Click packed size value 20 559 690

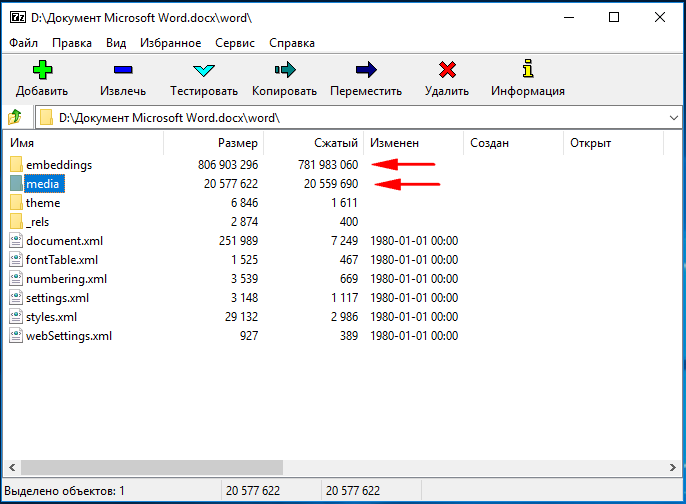click(x=331, y=184)
